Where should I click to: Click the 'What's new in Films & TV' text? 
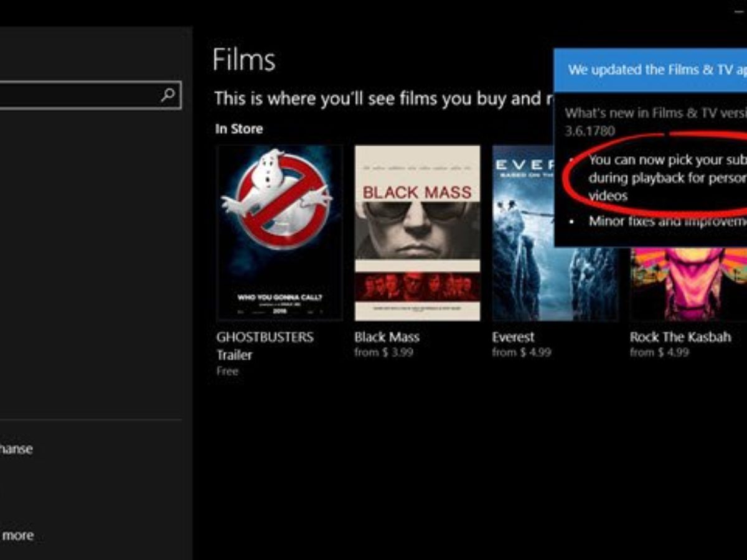pyautogui.click(x=655, y=122)
